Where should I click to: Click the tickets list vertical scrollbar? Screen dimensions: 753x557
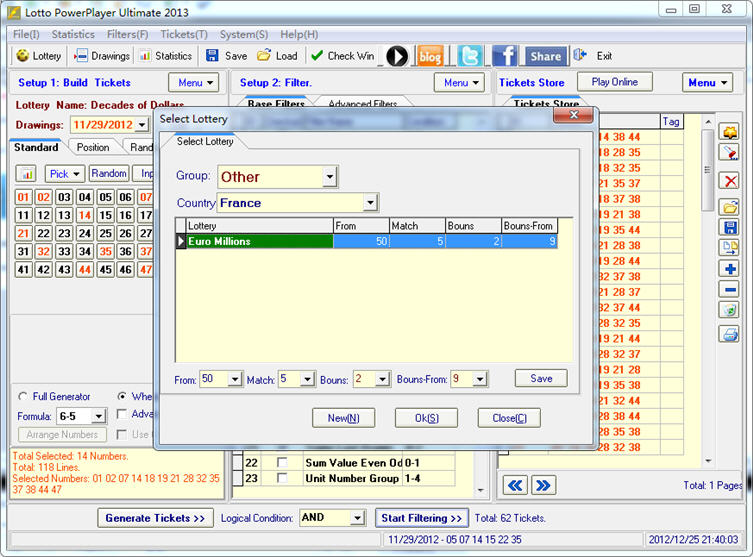point(708,170)
